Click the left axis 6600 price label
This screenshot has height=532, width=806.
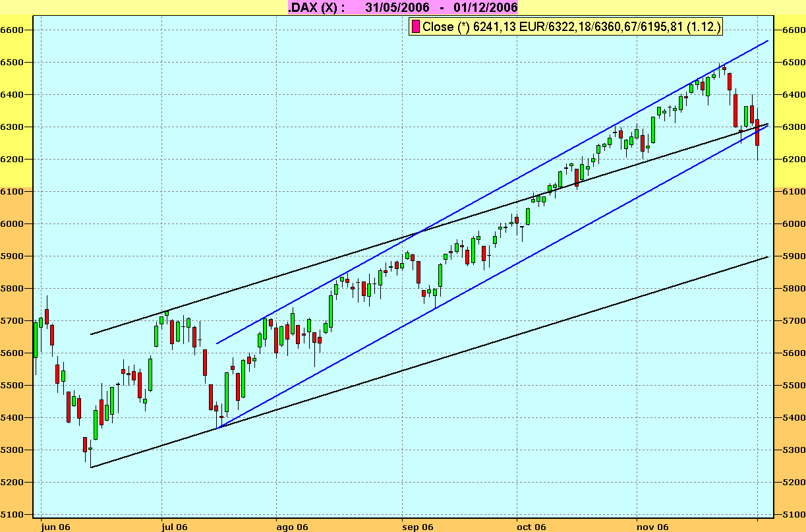13,30
